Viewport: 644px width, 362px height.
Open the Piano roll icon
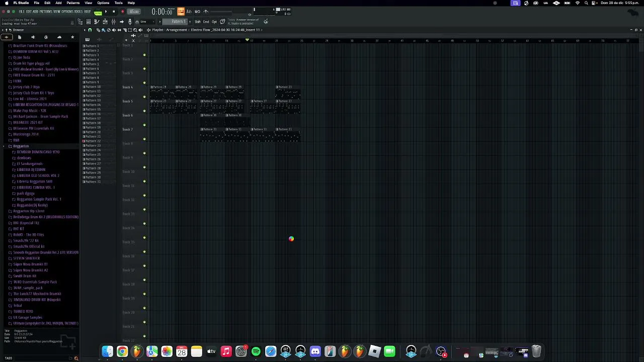(x=96, y=22)
